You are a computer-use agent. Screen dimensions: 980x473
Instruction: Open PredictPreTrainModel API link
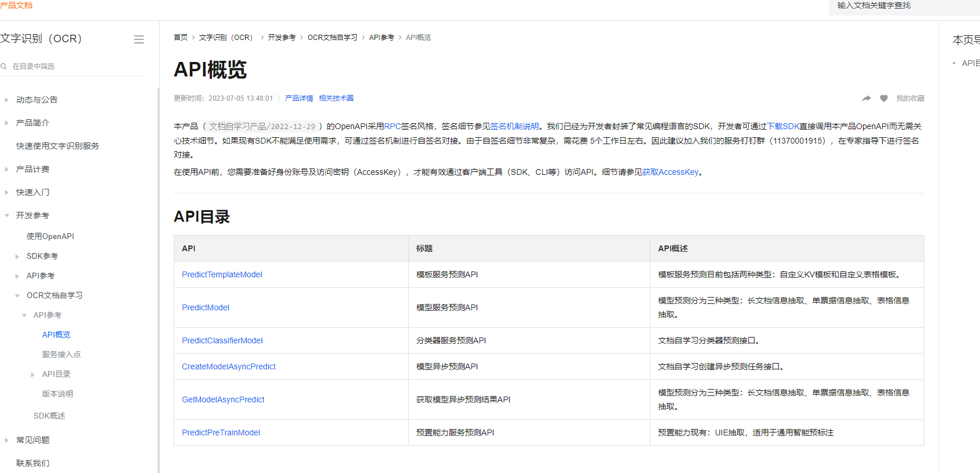[x=221, y=432]
